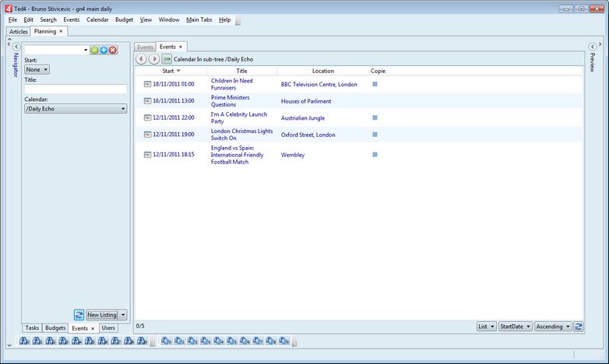This screenshot has height=364, width=609.
Task: Switch to the Tasks tab in navigator
Action: click(32, 328)
